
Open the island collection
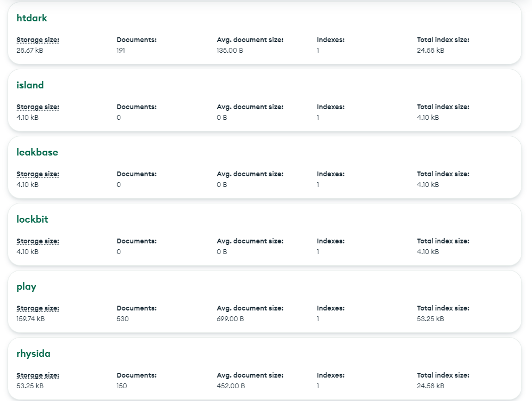[x=30, y=85]
